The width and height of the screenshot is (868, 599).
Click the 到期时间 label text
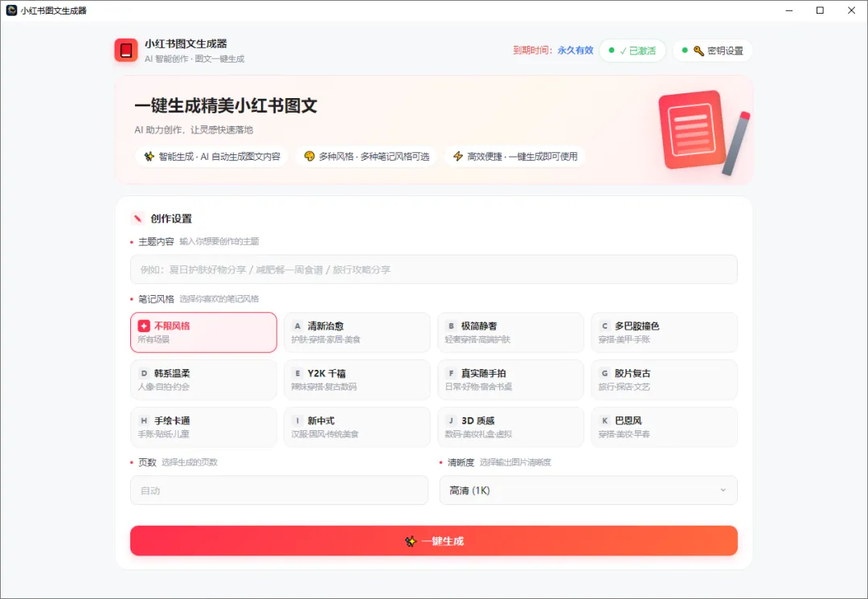(x=533, y=51)
